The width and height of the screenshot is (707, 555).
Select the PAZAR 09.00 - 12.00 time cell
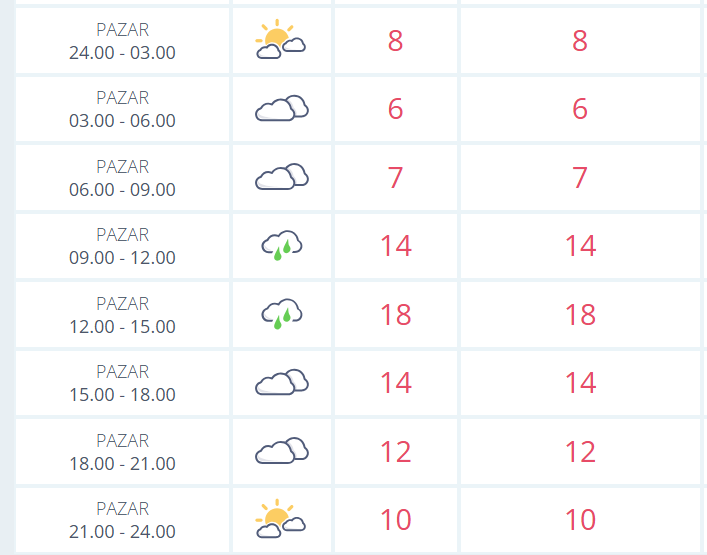click(122, 246)
